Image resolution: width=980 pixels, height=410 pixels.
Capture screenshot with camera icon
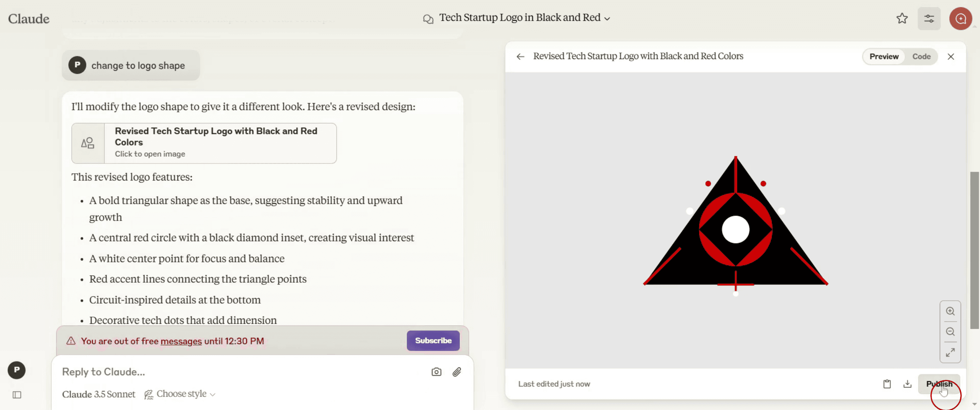[436, 371]
